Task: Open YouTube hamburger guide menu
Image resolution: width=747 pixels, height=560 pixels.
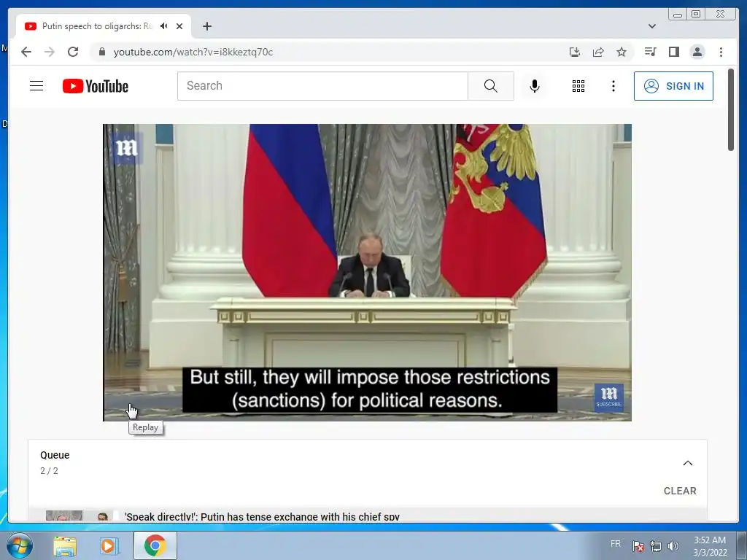Action: (36, 86)
